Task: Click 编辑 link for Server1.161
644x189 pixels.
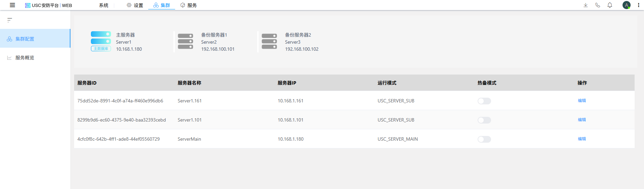Action: (582, 101)
